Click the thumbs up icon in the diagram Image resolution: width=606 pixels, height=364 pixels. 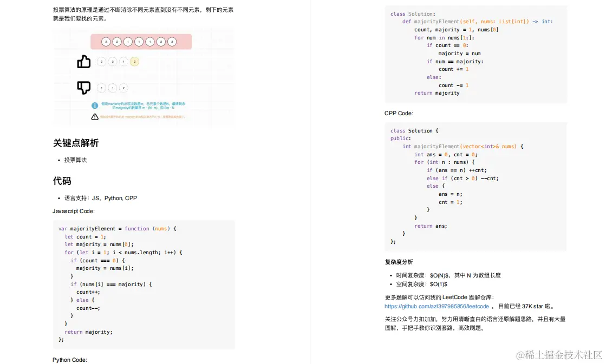[x=84, y=62]
